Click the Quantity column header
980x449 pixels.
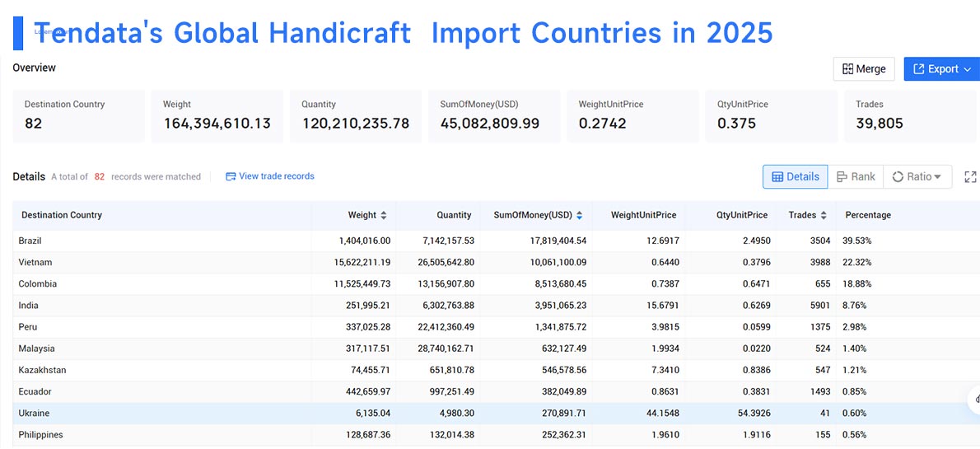coord(454,215)
